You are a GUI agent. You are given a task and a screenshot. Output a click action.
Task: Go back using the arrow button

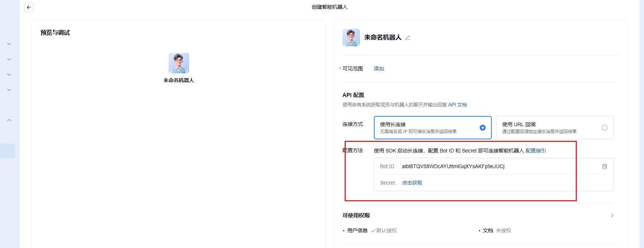coord(29,7)
